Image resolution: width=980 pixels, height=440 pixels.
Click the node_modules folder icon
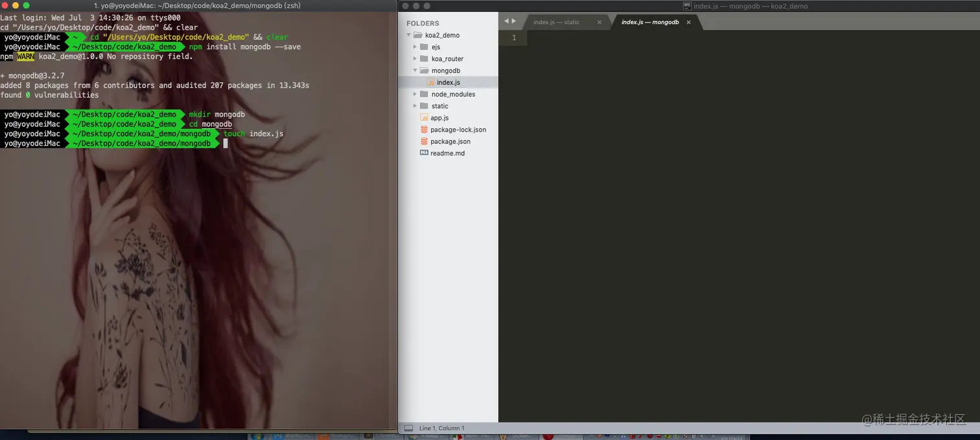click(424, 94)
